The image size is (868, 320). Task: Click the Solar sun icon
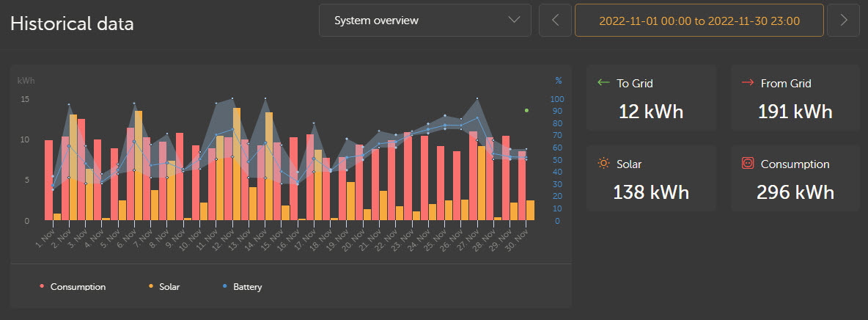coord(603,164)
